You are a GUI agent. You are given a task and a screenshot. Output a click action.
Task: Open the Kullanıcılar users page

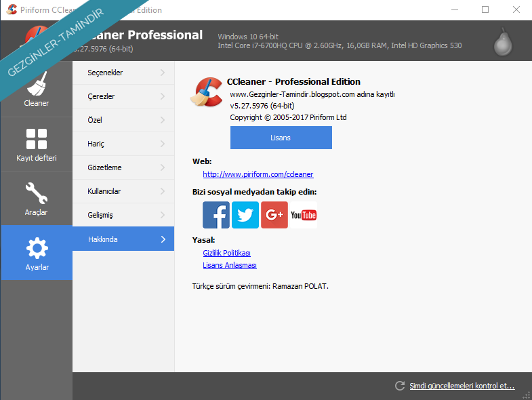pos(123,191)
